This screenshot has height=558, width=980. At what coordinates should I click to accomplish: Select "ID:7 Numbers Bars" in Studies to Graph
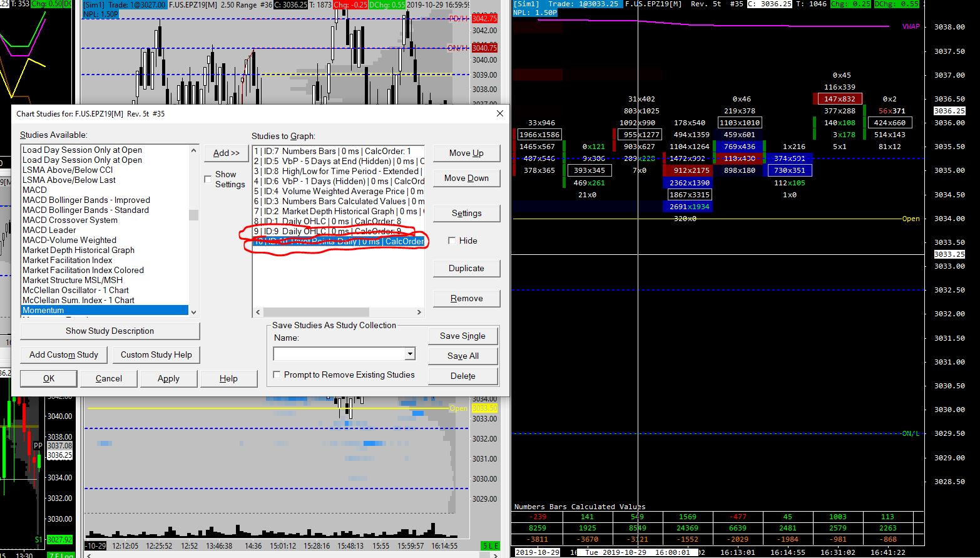(339, 151)
